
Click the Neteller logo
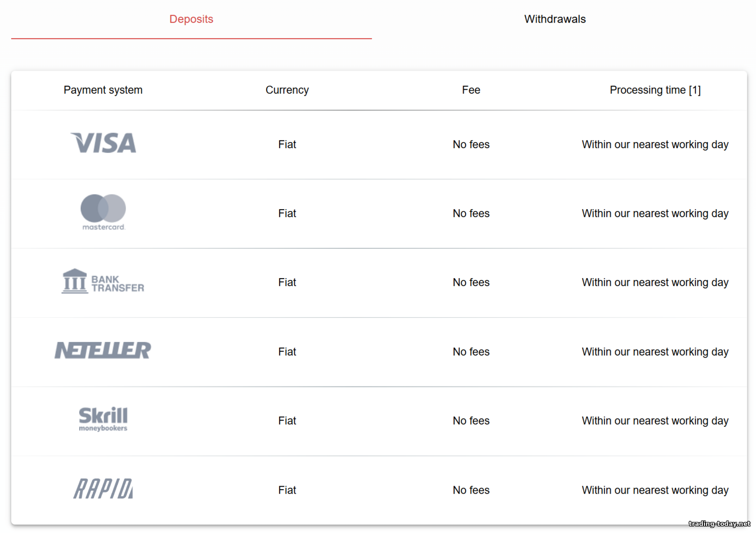103,351
